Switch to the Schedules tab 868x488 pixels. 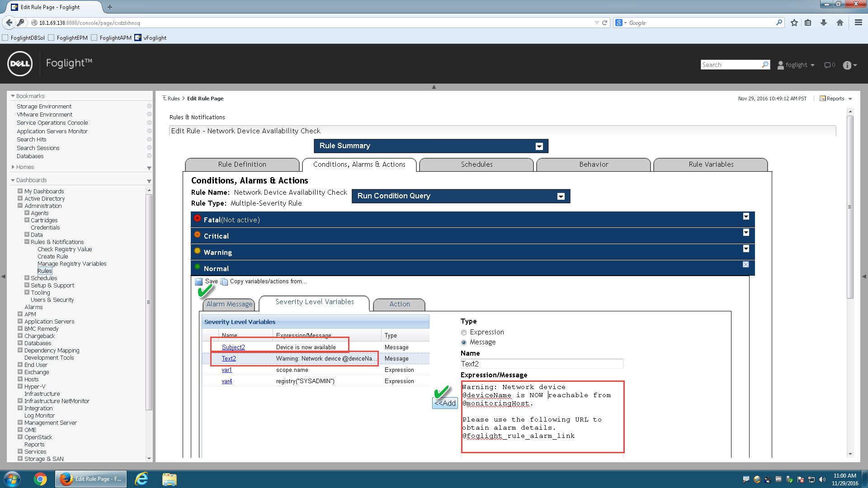(x=476, y=164)
